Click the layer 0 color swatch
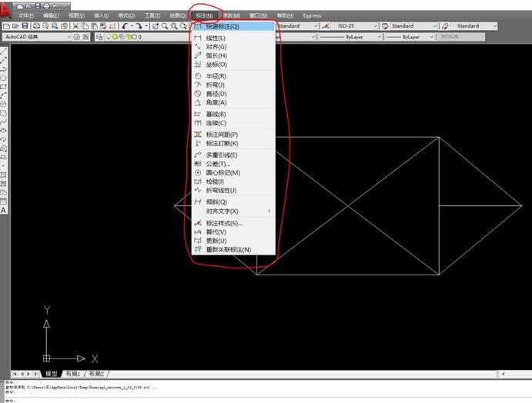The height and width of the screenshot is (403, 532). pyautogui.click(x=135, y=37)
